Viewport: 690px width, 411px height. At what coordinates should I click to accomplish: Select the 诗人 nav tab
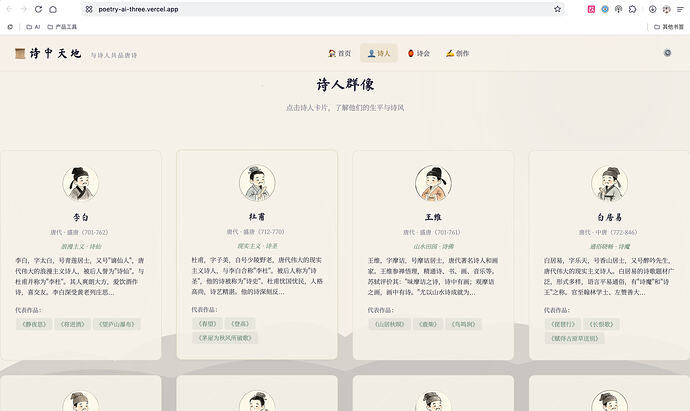pos(379,53)
